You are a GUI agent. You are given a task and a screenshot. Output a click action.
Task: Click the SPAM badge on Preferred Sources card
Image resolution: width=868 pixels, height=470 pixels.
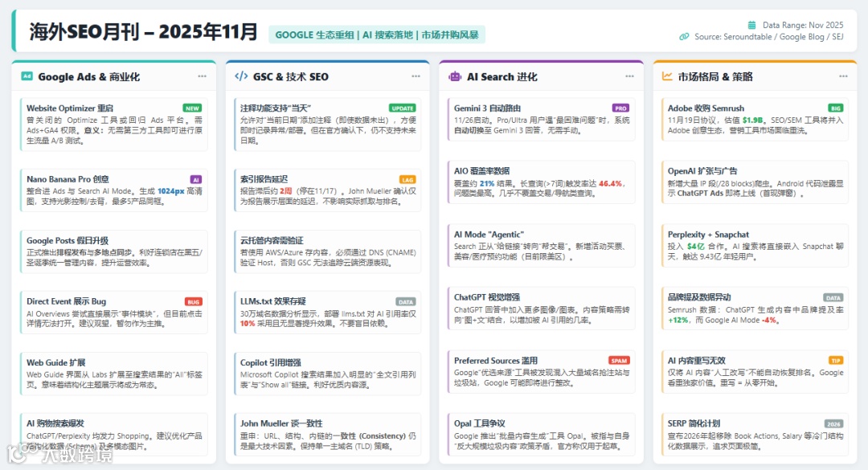pyautogui.click(x=619, y=361)
